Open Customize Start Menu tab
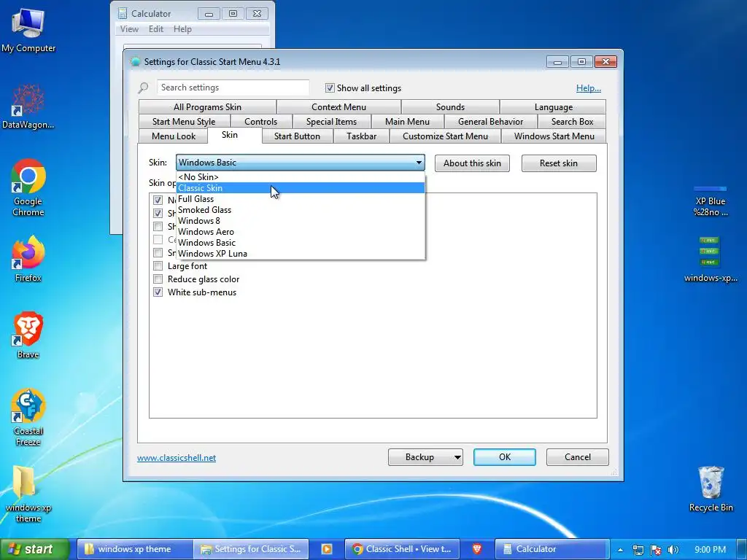This screenshot has width=747, height=560. (446, 136)
